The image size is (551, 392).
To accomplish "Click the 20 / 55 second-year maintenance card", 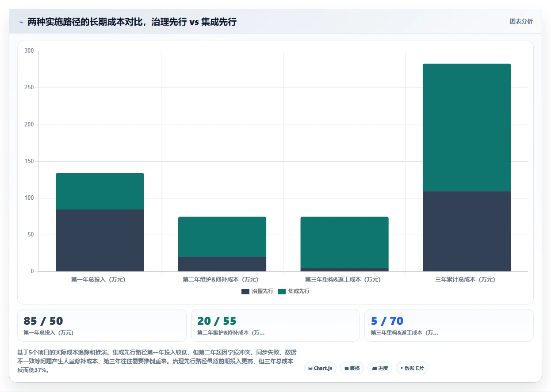I will pos(275,325).
